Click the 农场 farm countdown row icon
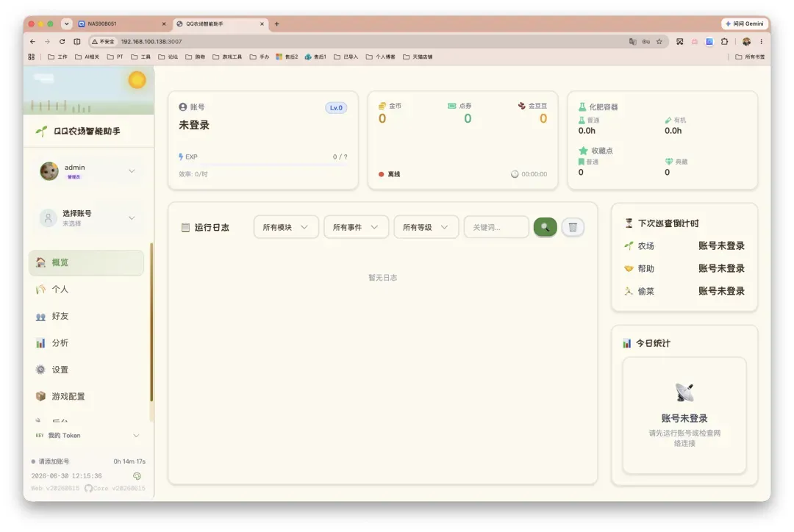794x532 pixels. coord(629,245)
